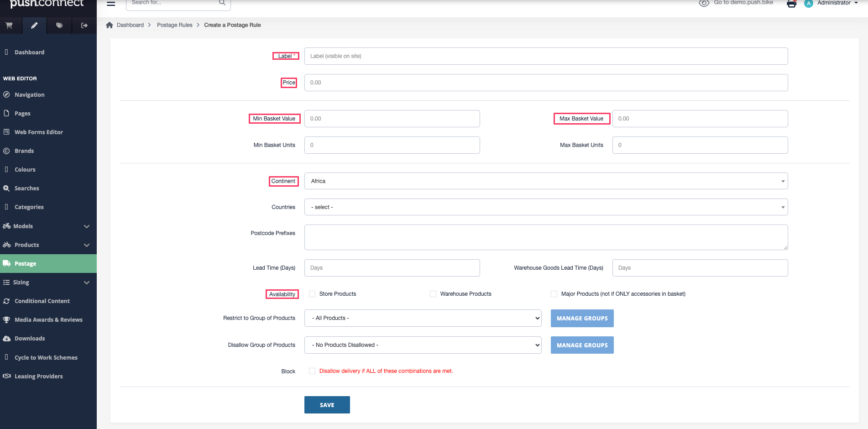
Task: Go to Postage Rules breadcrumb link
Action: (x=174, y=25)
